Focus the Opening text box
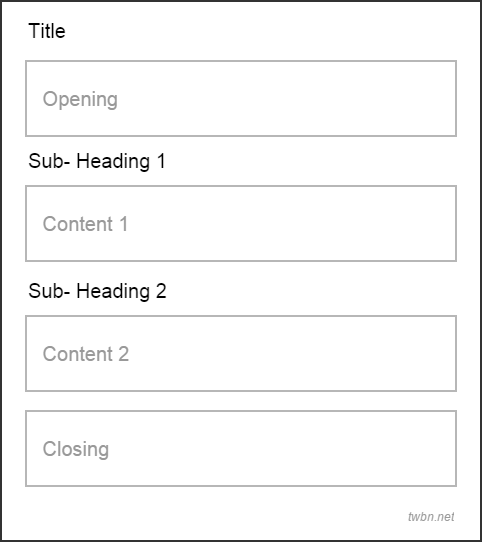Viewport: 482px width, 542px height. pos(241,99)
